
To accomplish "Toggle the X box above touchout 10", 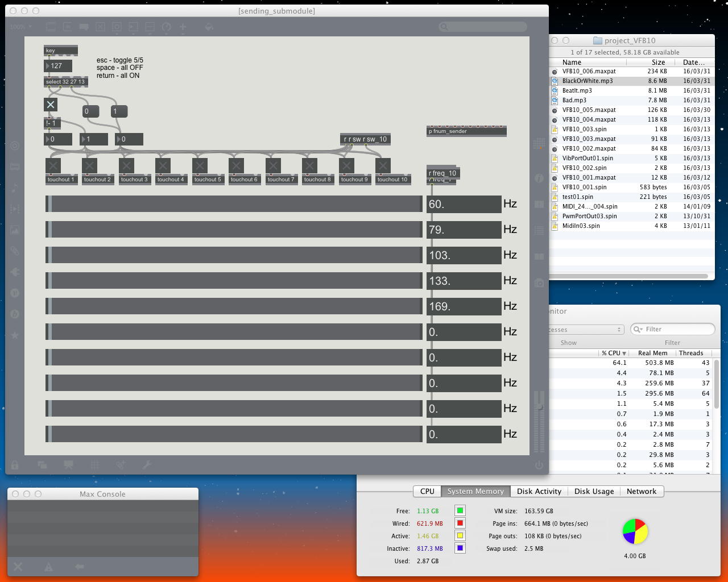I will [x=383, y=166].
